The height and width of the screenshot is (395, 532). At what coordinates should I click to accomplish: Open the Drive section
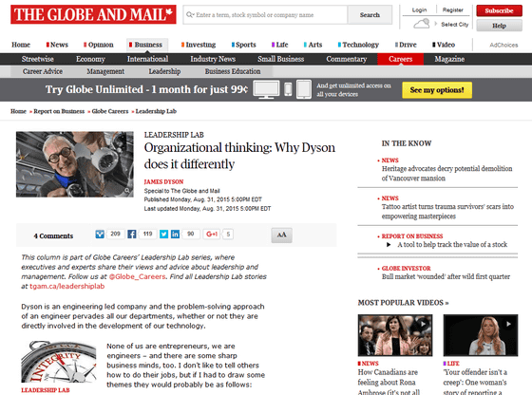tap(406, 45)
